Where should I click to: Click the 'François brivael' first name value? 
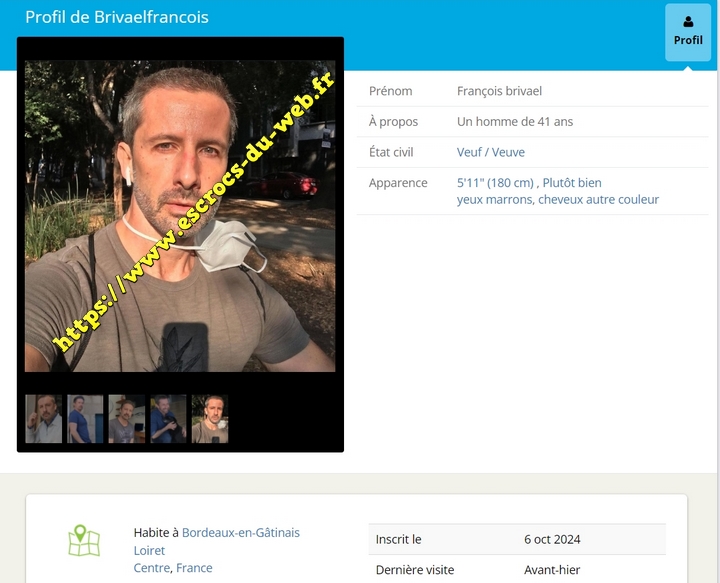[499, 91]
